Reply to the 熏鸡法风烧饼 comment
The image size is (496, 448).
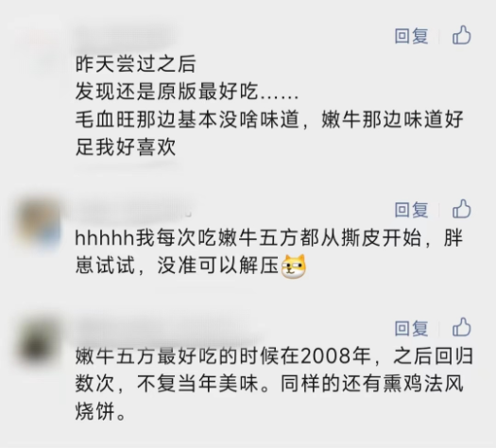pos(411,328)
